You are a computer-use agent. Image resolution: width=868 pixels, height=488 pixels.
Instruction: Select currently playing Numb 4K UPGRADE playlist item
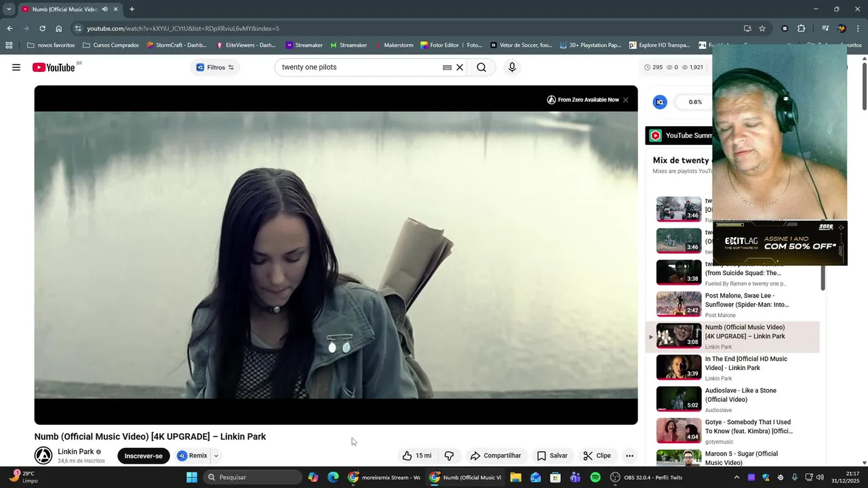(732, 336)
